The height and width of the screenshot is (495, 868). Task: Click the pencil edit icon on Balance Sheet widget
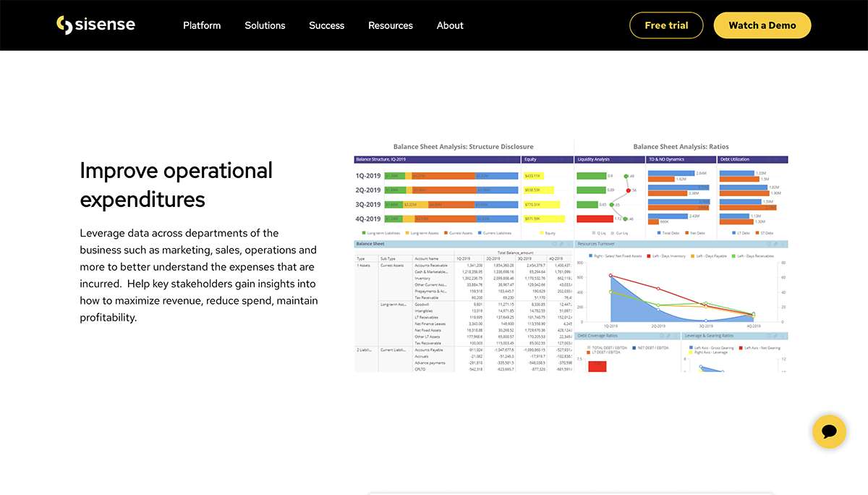561,244
